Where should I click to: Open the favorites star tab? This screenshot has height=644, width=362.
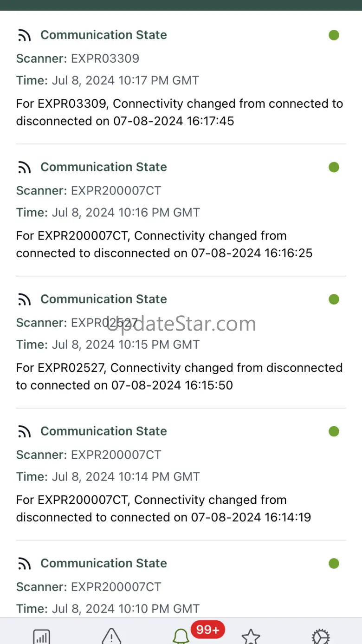pos(251,636)
